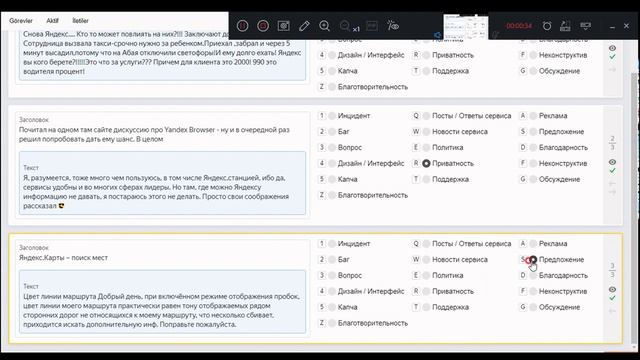
Task: Stop the screen recording
Action: click(263, 26)
